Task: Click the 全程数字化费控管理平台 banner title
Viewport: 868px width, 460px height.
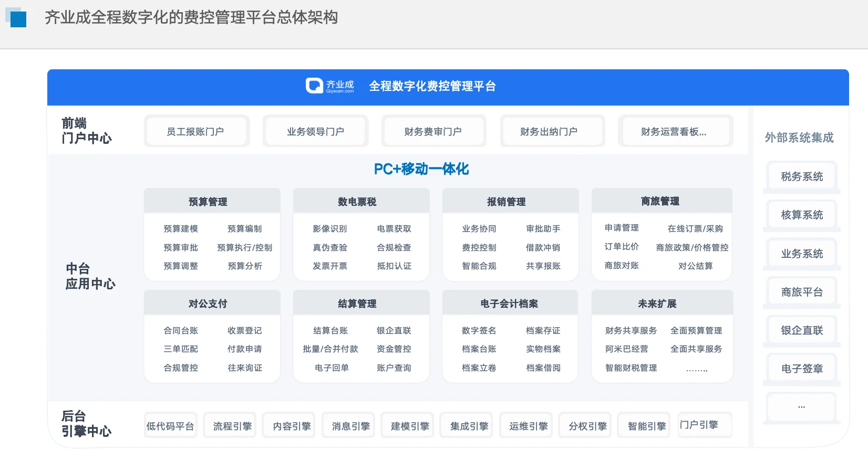Action: (432, 86)
